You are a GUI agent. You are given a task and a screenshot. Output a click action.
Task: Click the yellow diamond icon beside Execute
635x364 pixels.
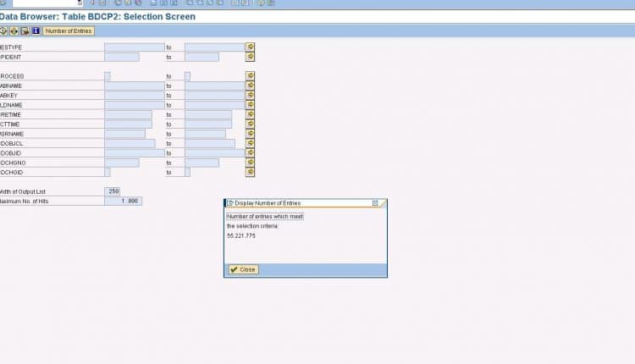click(x=14, y=31)
